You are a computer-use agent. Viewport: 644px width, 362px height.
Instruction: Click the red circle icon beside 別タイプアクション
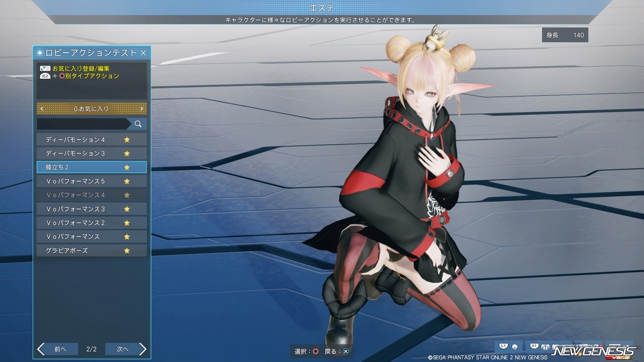[x=62, y=76]
